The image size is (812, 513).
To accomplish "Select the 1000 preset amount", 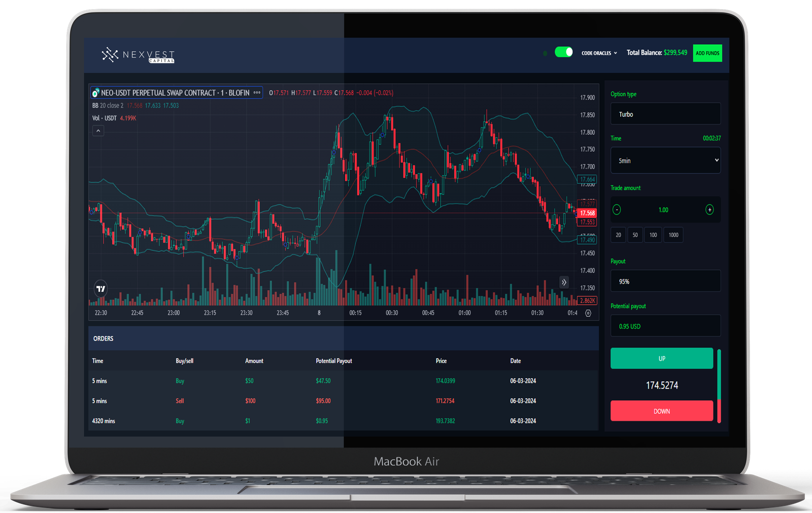I will coord(673,235).
